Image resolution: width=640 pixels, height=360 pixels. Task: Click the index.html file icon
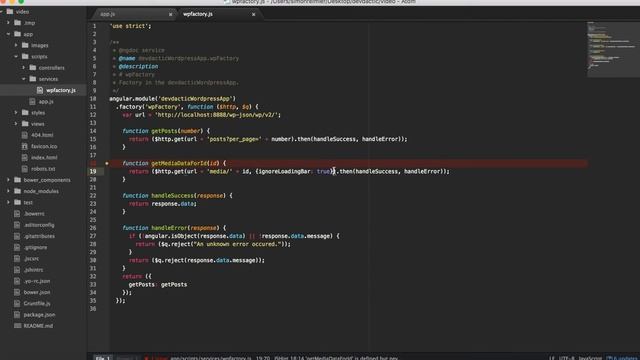click(x=24, y=157)
